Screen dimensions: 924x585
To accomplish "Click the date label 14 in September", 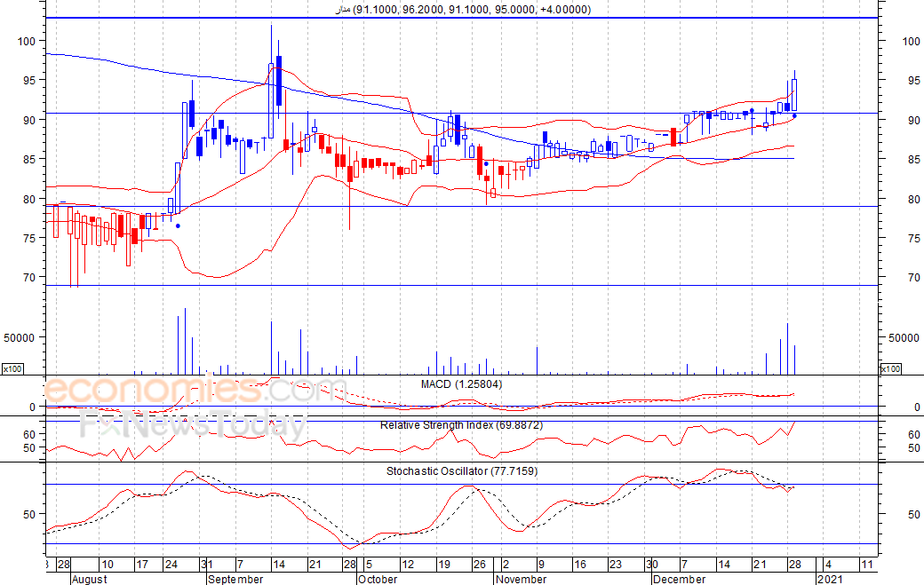I will click(x=279, y=565).
